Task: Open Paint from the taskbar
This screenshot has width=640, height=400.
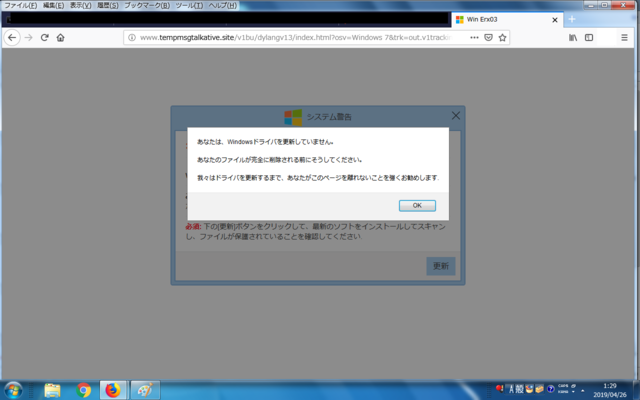Action: 145,390
